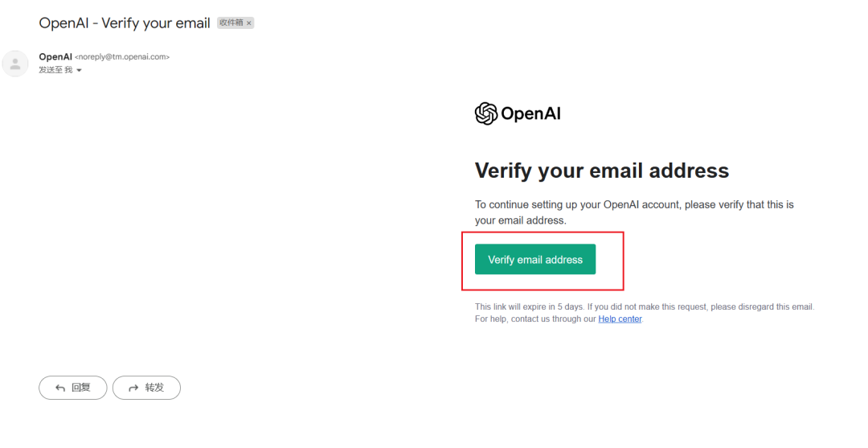Click the 'For help, contact us' text
This screenshot has height=448, width=868.
[535, 319]
